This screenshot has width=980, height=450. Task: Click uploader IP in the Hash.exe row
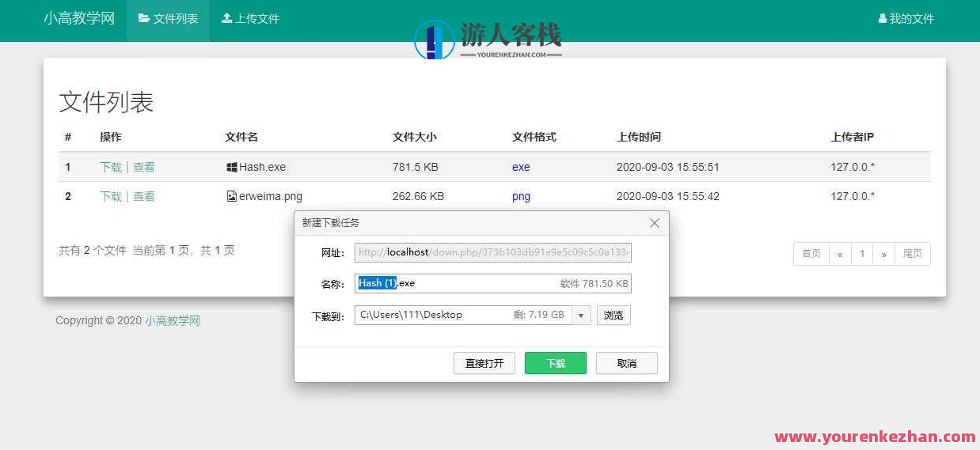853,167
